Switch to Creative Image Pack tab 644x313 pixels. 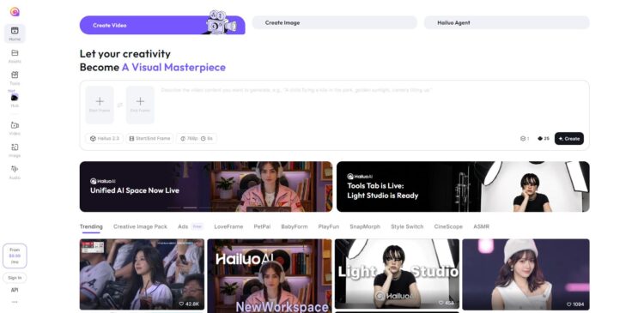tap(140, 226)
